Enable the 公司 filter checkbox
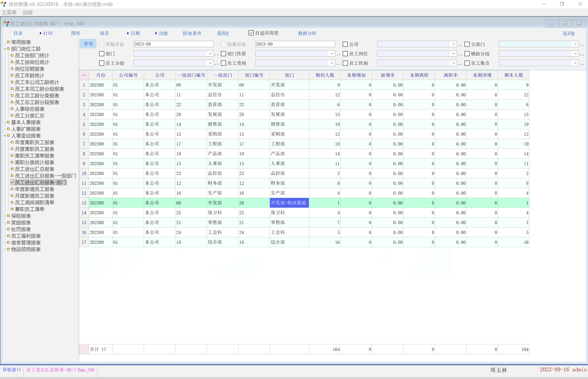 [x=345, y=44]
